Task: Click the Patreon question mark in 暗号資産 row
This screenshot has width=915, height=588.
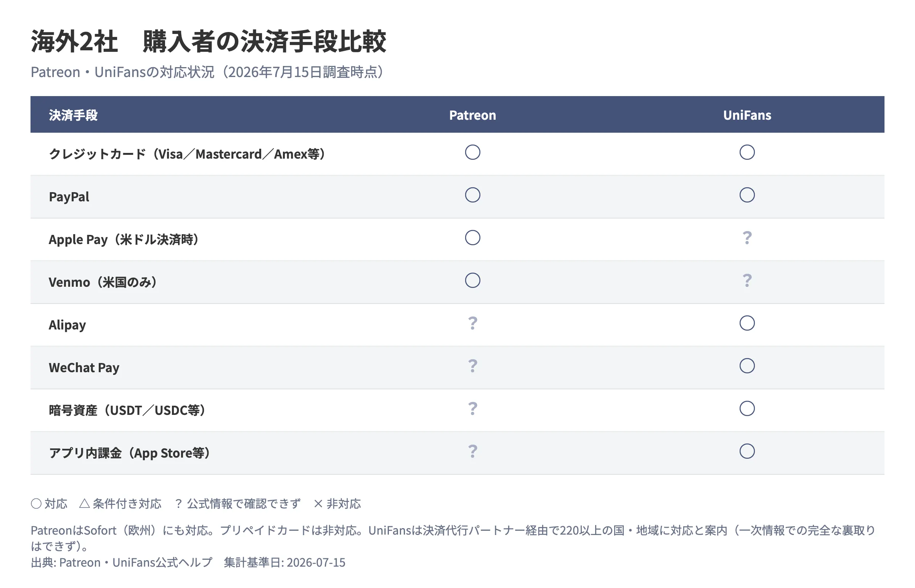Action: pyautogui.click(x=473, y=409)
